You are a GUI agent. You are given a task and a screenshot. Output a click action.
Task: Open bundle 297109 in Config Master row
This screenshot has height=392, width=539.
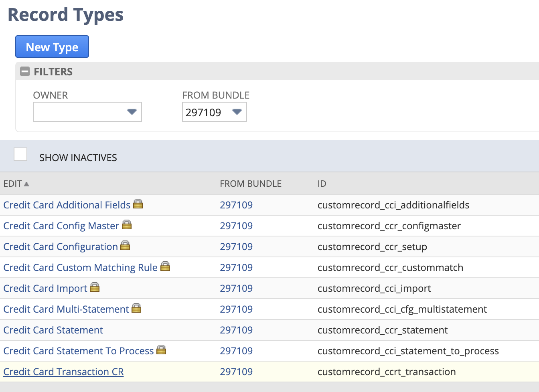[236, 226]
